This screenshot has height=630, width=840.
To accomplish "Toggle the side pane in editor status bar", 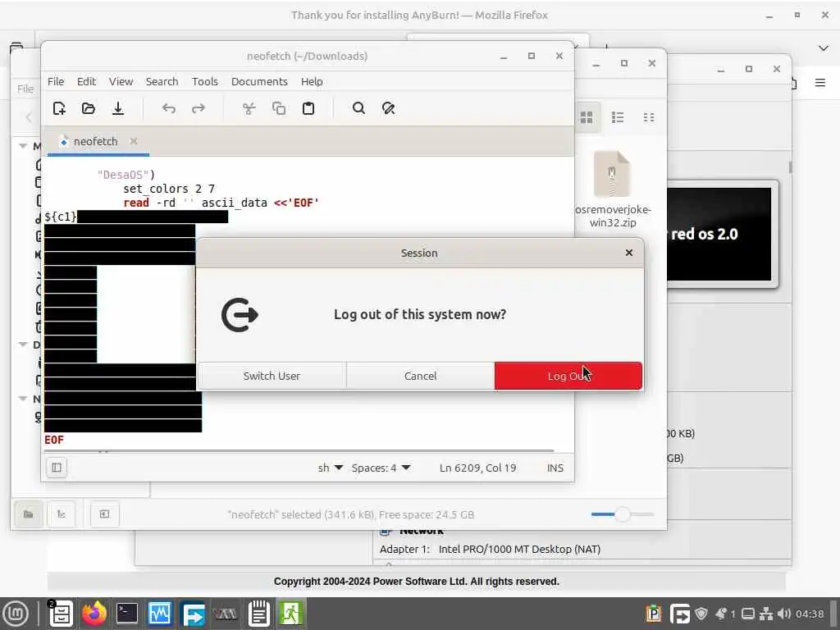I will pos(57,468).
